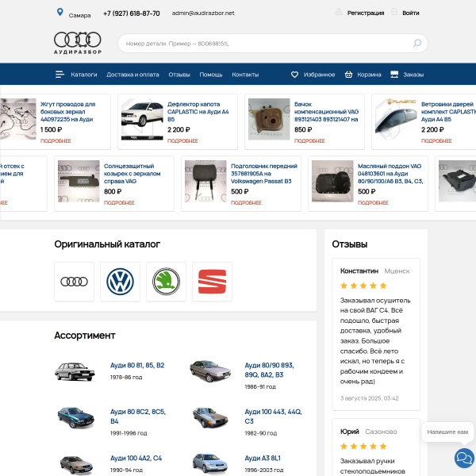Open Ауди 100 4A2, C4 link
The height and width of the screenshot is (476, 476).
tap(136, 458)
